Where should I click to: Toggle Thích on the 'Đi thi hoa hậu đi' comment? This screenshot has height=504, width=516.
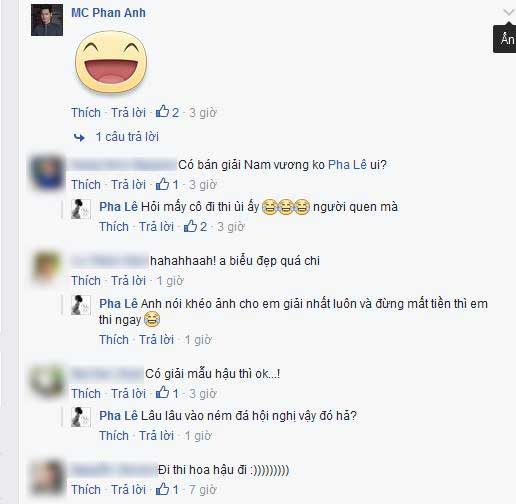pos(86,489)
